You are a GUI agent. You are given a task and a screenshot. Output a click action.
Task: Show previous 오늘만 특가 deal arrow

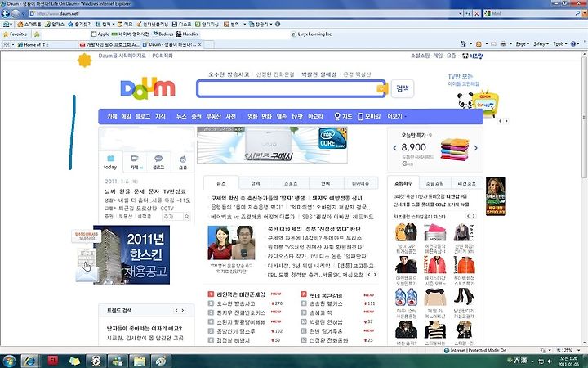[x=395, y=148]
